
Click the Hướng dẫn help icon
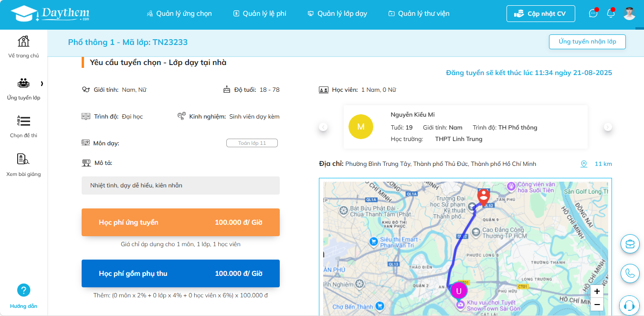pos(23,290)
